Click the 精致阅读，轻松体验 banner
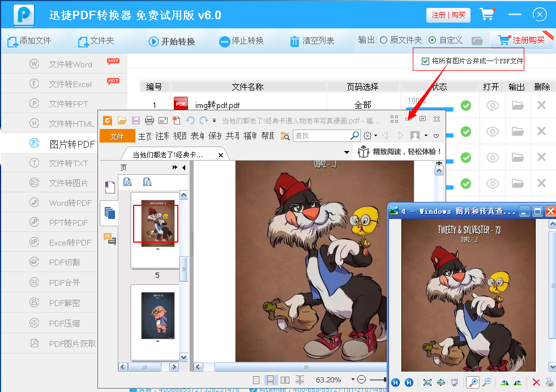 coord(399,152)
